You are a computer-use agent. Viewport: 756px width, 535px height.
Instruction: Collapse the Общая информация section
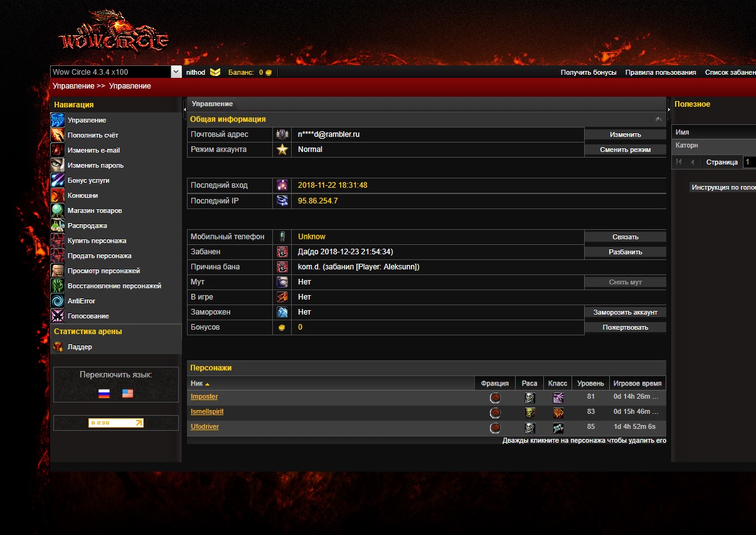[x=658, y=119]
